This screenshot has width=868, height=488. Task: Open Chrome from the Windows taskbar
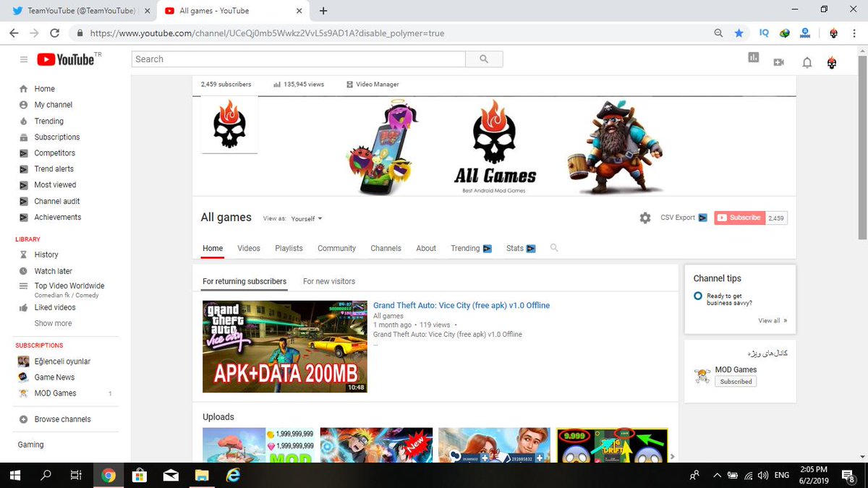tap(109, 475)
